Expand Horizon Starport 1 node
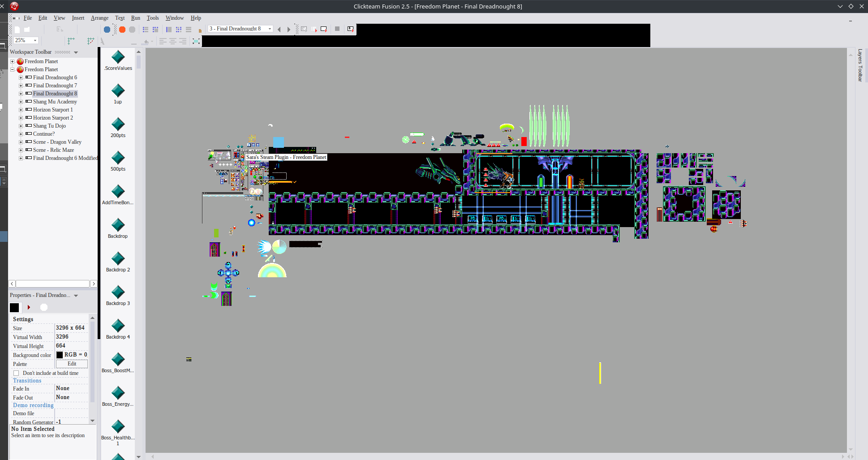The height and width of the screenshot is (460, 868). (21, 110)
